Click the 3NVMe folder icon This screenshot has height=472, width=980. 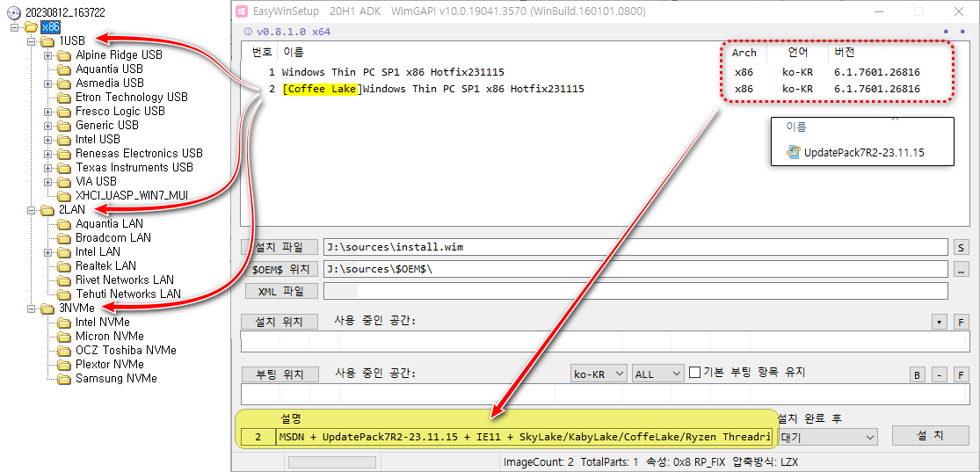(x=48, y=309)
